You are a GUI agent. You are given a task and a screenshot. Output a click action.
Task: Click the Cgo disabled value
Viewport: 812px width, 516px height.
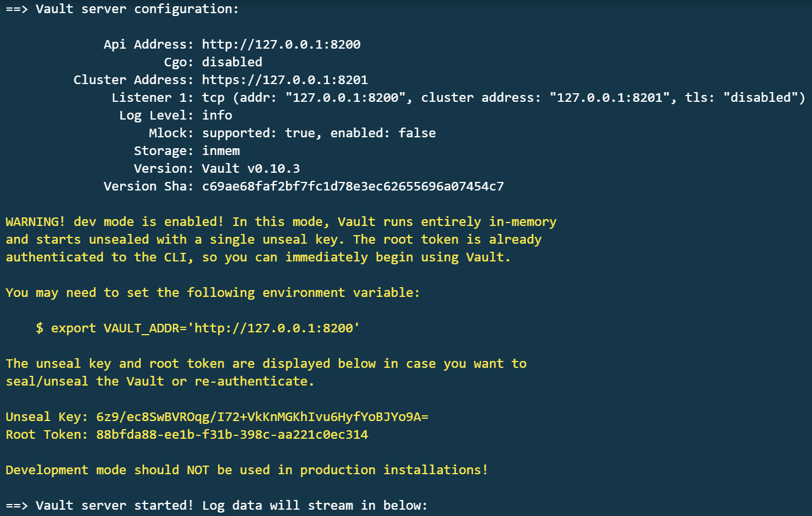(x=232, y=62)
